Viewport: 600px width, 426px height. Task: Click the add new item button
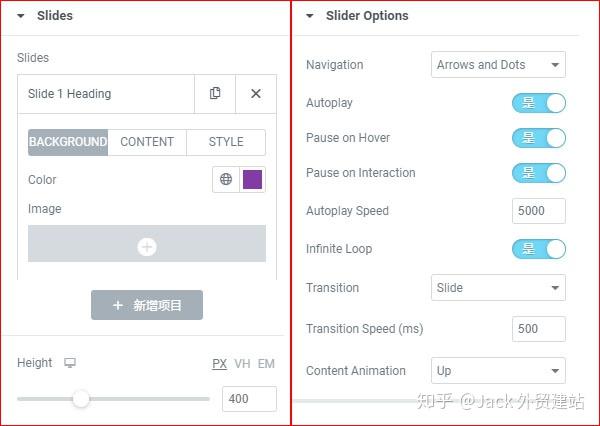click(147, 305)
